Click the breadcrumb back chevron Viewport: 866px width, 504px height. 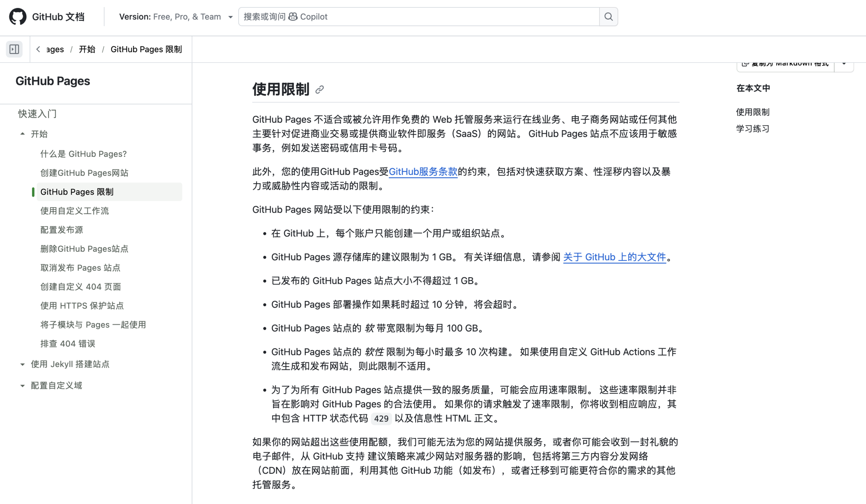[38, 49]
